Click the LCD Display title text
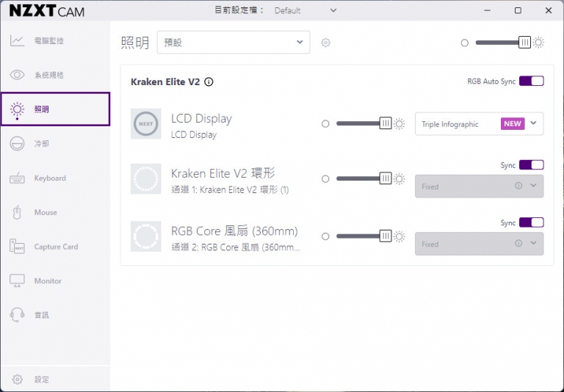 click(201, 118)
